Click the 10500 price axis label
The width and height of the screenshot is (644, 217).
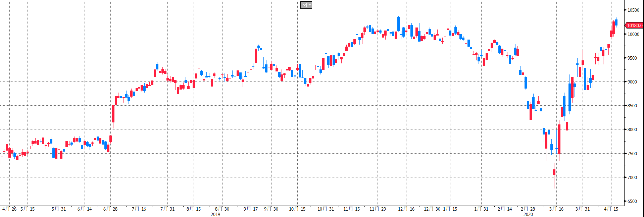pyautogui.click(x=633, y=10)
